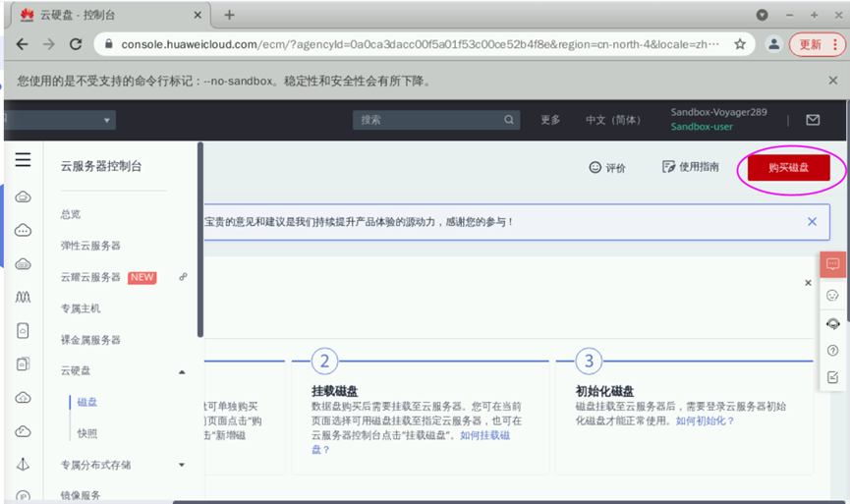This screenshot has width=850, height=504.
Task: Open a new browser tab
Action: (229, 15)
